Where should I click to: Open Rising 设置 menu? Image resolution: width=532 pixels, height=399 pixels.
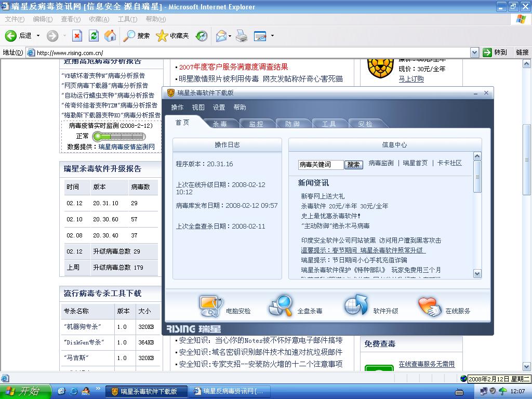[x=219, y=108]
